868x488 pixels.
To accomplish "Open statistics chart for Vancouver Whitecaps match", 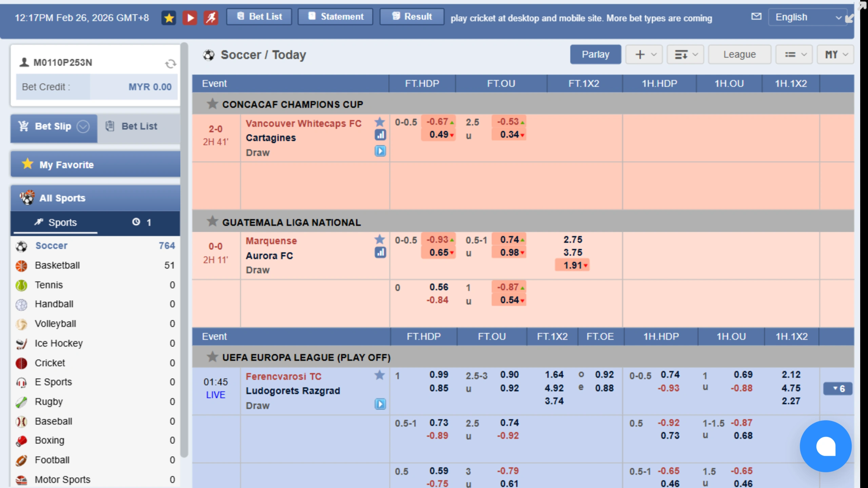I will [380, 135].
